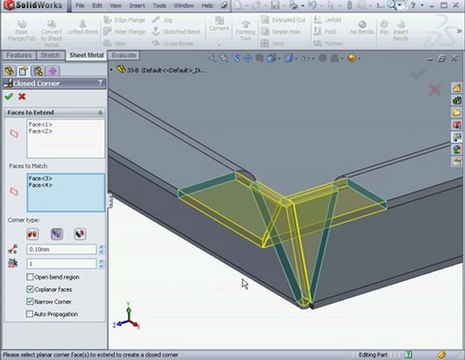This screenshot has width=465, height=360.
Task: Open Display Style dropdown arrow
Action: 296,59
